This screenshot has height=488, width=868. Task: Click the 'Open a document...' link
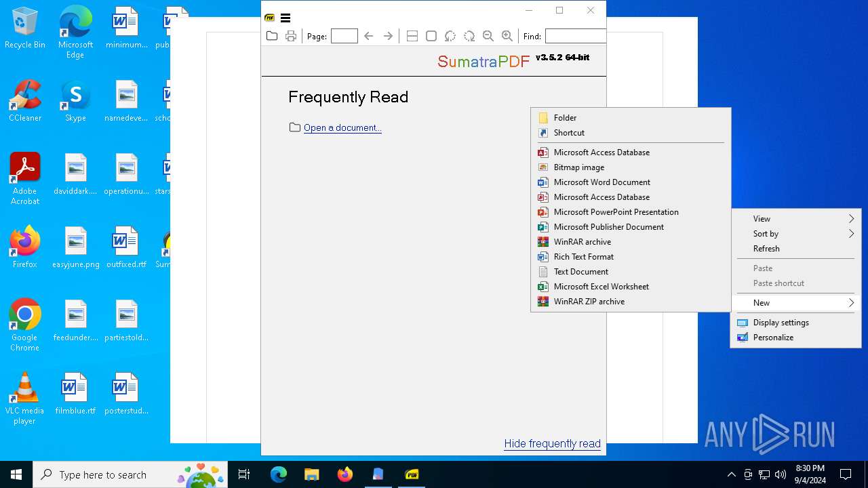pyautogui.click(x=342, y=127)
